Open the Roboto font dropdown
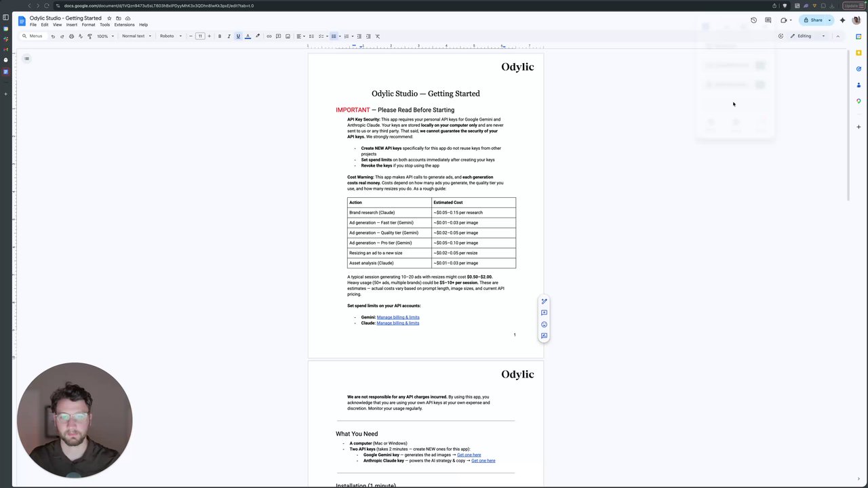The image size is (868, 488). coord(170,36)
